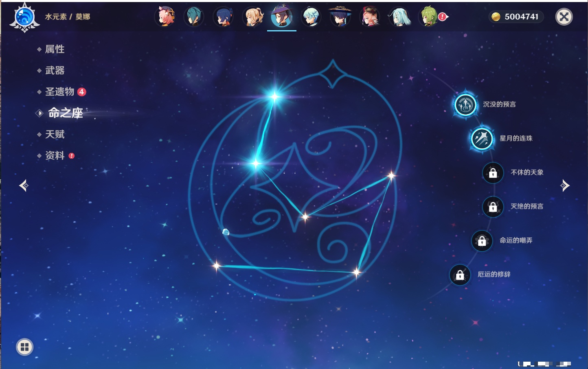
Task: Click the 沉没的预言 label
Action: pos(499,104)
